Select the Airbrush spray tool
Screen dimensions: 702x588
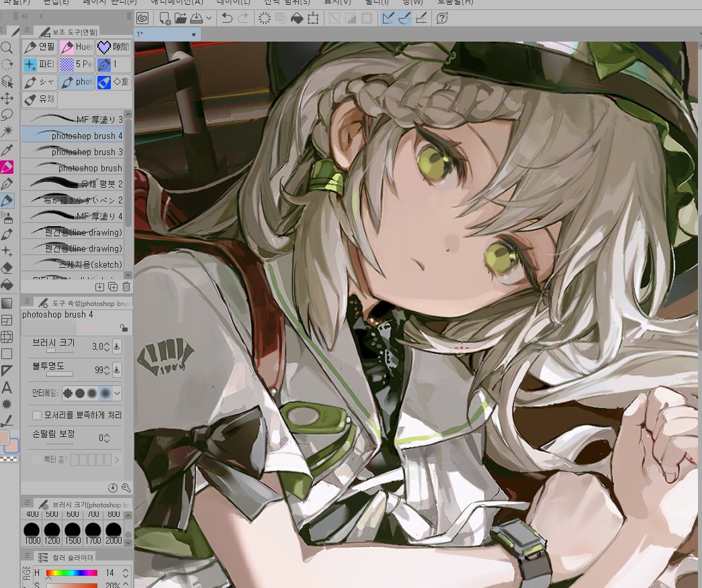(7, 218)
